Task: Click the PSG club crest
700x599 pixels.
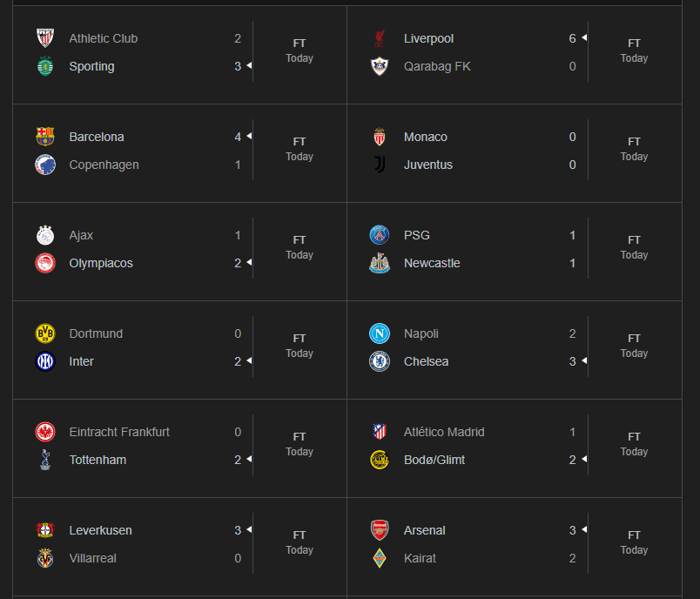Action: tap(380, 235)
